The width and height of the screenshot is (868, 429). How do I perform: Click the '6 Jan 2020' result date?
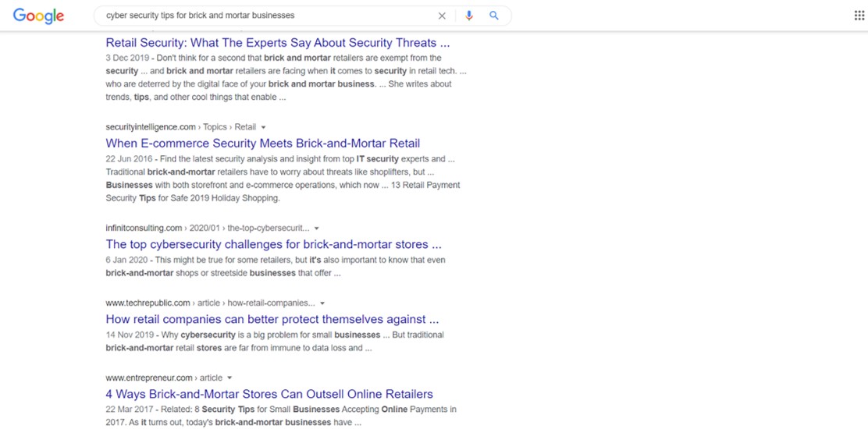[125, 259]
